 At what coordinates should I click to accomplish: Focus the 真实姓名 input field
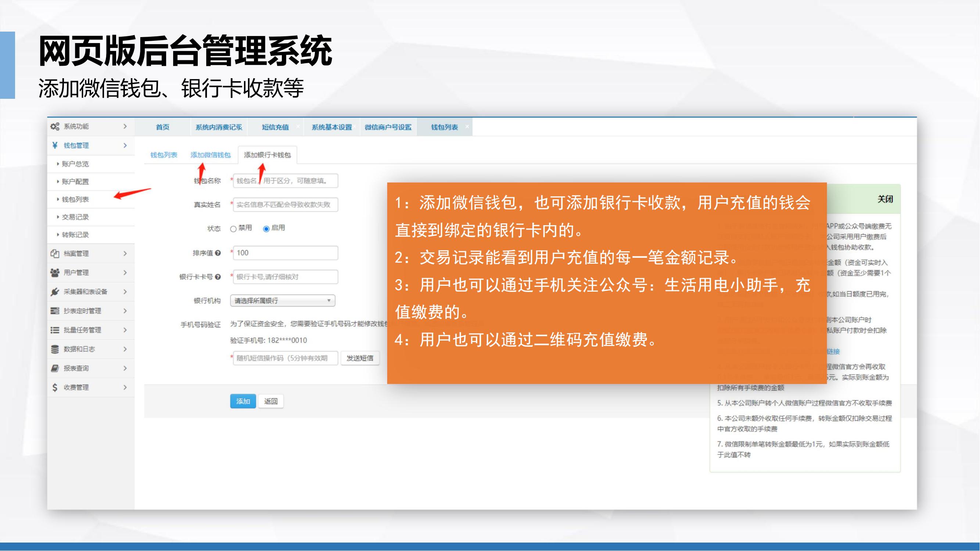(x=285, y=205)
